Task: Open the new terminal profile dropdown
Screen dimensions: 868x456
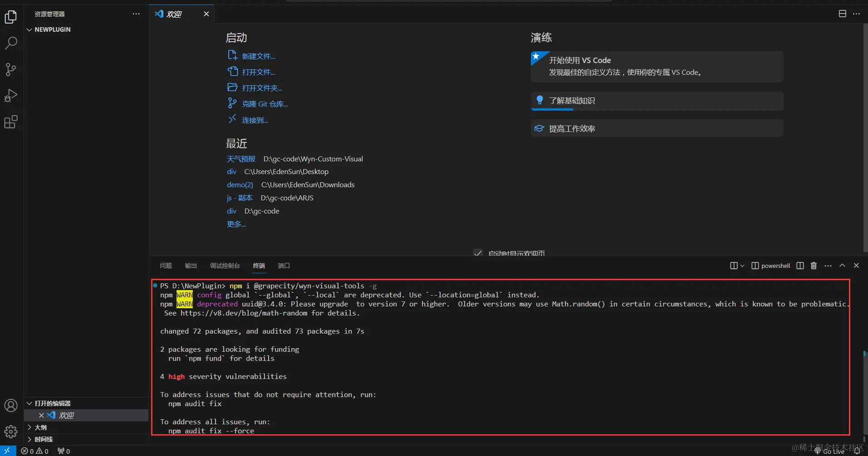Action: [742, 266]
